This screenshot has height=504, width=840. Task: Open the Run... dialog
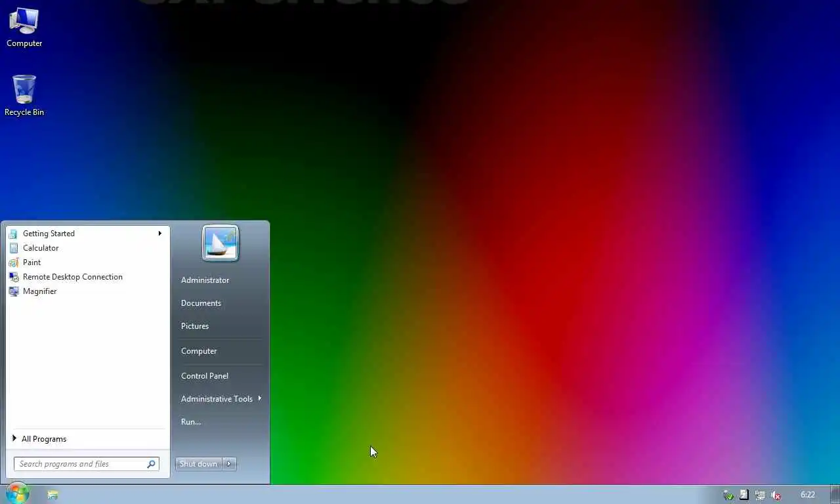click(x=191, y=422)
